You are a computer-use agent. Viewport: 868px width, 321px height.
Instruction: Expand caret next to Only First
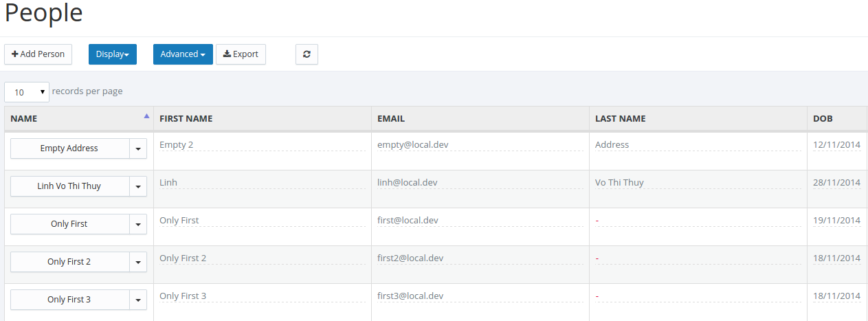tap(138, 224)
